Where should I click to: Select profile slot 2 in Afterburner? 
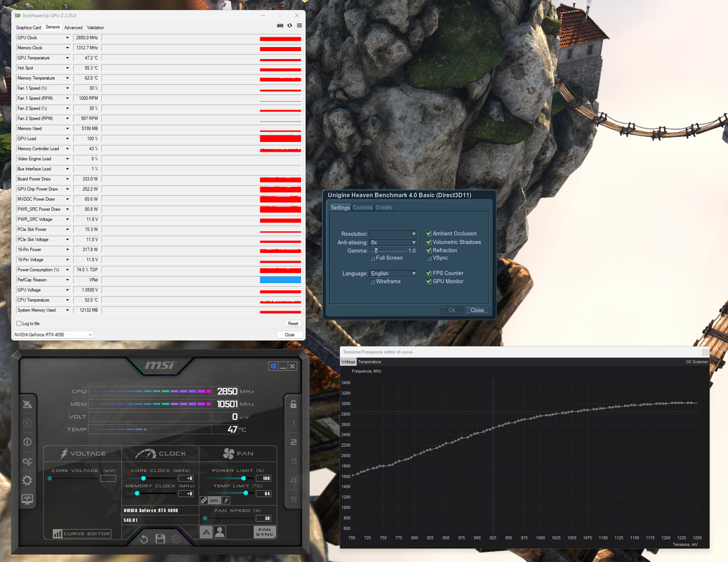click(x=293, y=442)
